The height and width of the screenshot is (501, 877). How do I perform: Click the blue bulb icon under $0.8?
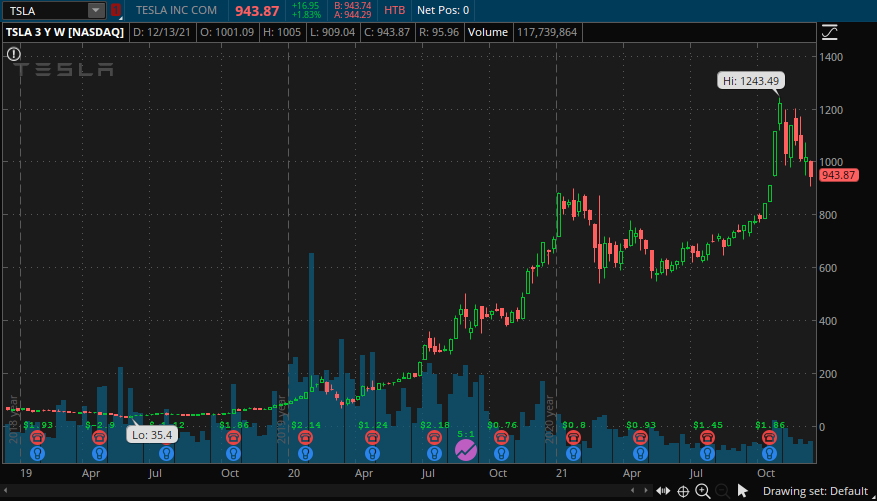click(x=573, y=453)
